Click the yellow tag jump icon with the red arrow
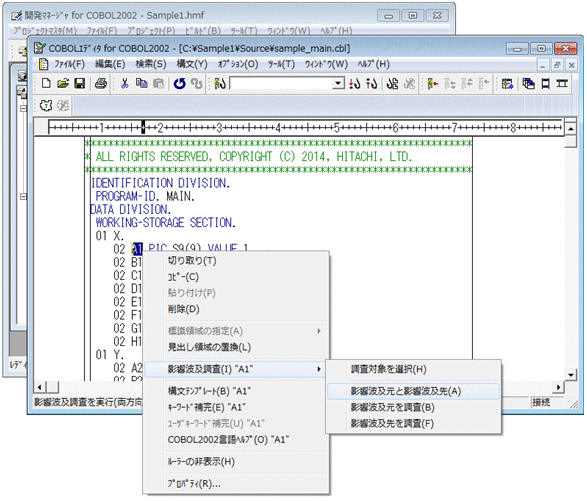Viewport: 587px width, 501px height. (x=433, y=83)
